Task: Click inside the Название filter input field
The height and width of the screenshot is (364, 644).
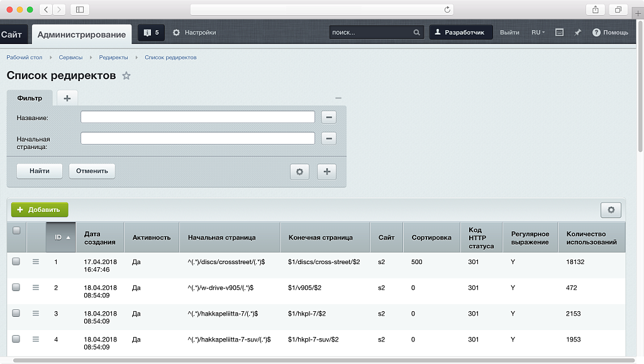Action: tap(197, 117)
